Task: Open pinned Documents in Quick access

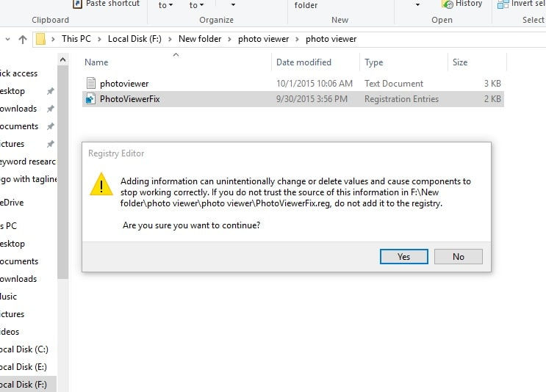Action: coord(19,126)
